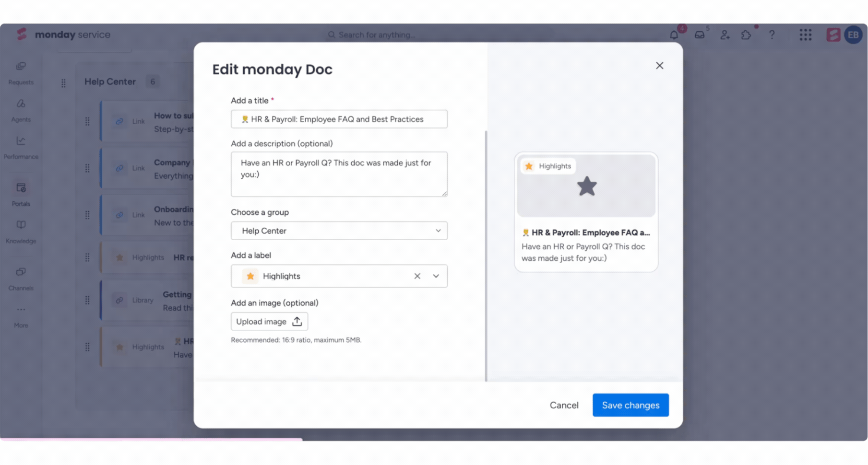Screen dimensions: 868x465
Task: Open the EB user avatar menu
Action: pos(853,35)
